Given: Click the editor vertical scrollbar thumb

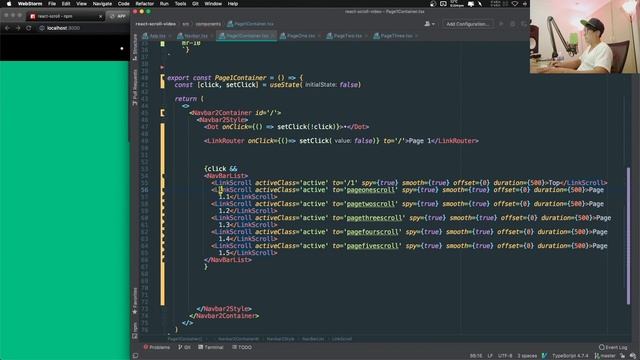Looking at the screenshot, I should pos(628,236).
